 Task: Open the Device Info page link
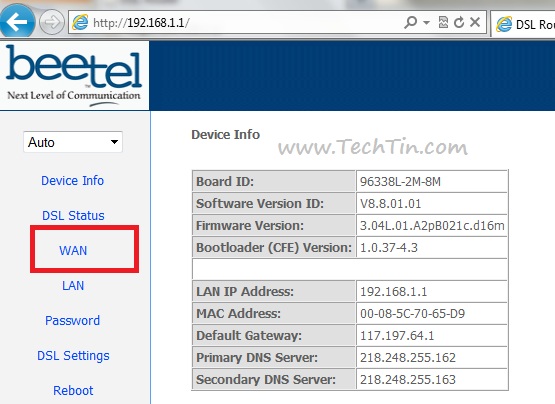[x=73, y=181]
